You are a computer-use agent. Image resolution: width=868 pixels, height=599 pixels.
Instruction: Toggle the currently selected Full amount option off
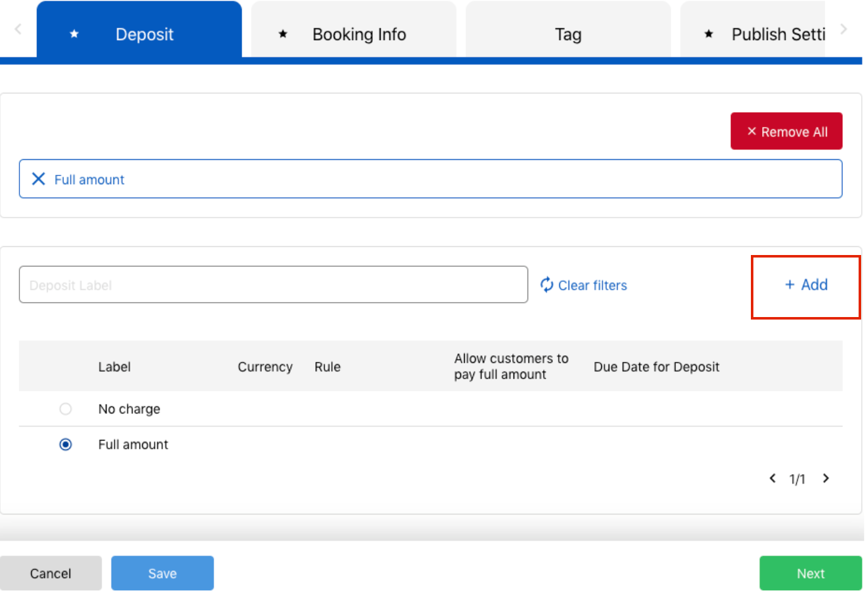click(66, 444)
